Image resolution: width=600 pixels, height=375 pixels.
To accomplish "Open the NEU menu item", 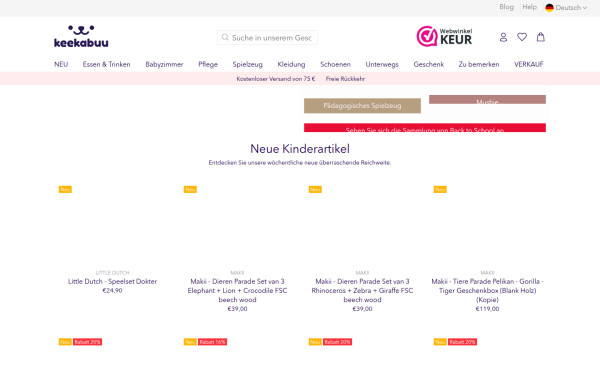I will 61,64.
